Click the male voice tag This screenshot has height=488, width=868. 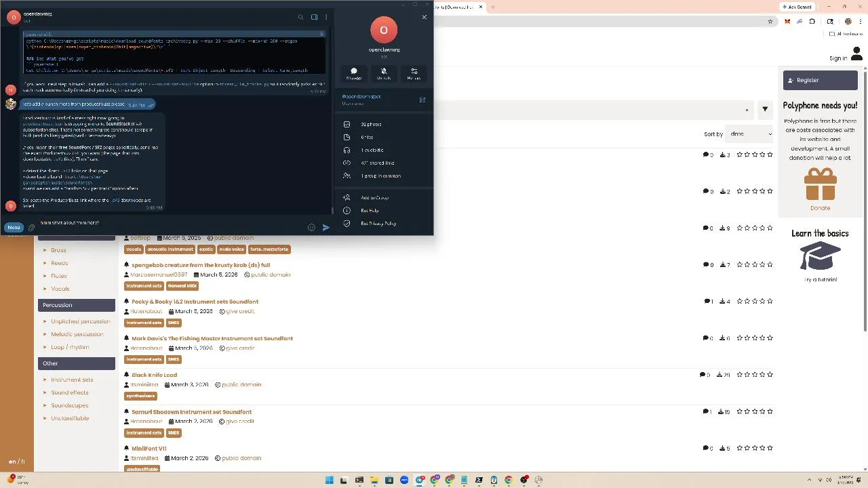(231, 249)
